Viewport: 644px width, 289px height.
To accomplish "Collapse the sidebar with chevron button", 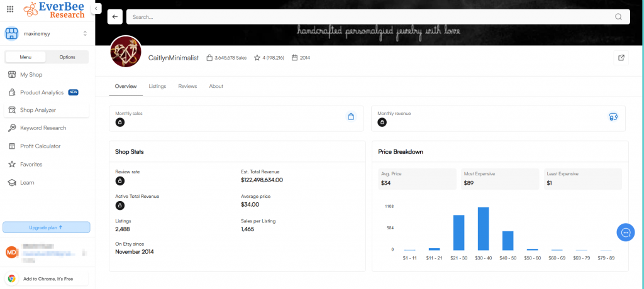I will click(x=96, y=8).
